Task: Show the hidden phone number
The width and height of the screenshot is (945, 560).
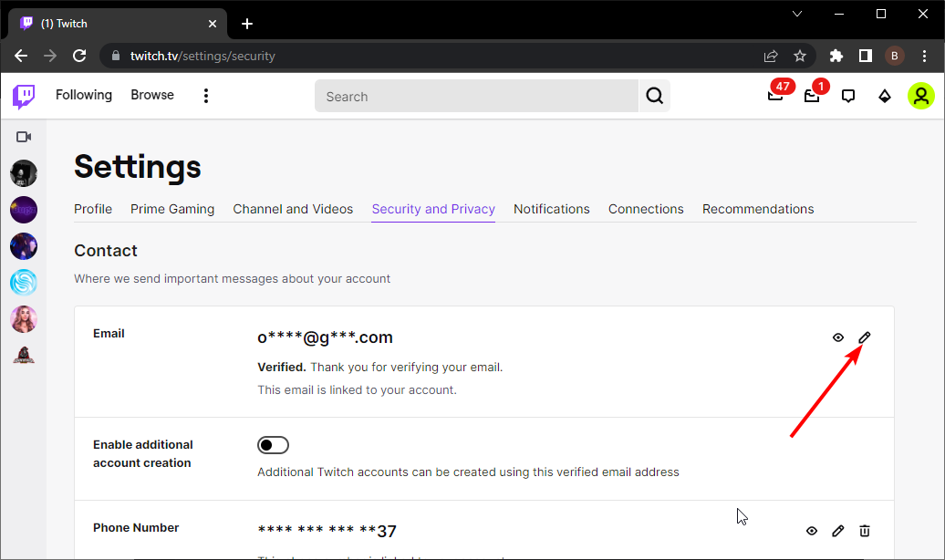Action: (812, 531)
